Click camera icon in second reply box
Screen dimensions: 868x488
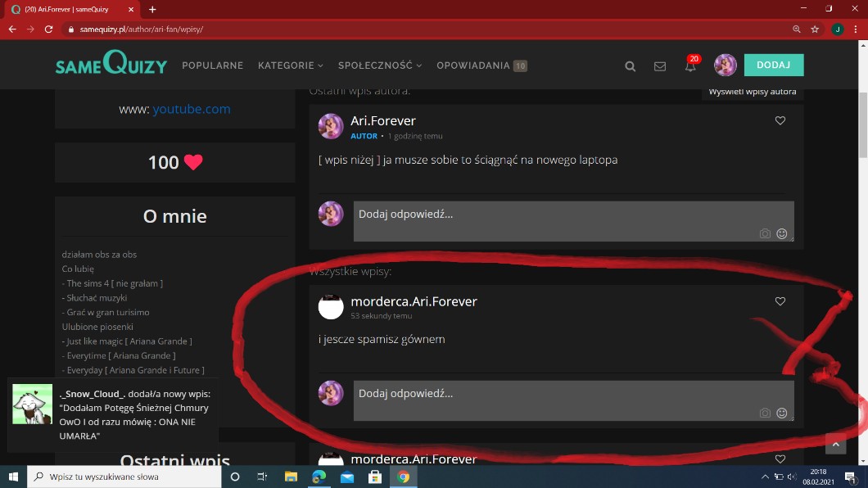[765, 413]
